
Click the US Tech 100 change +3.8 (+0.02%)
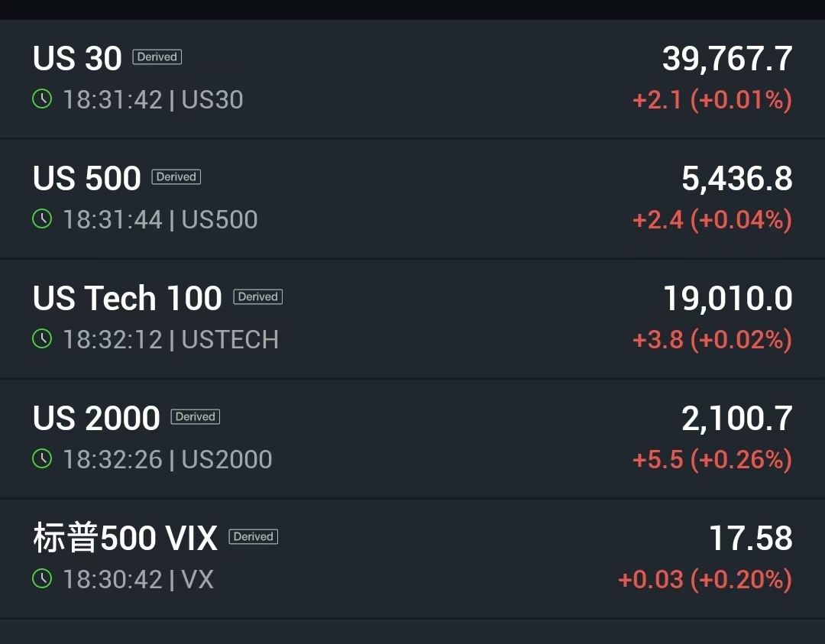click(712, 340)
